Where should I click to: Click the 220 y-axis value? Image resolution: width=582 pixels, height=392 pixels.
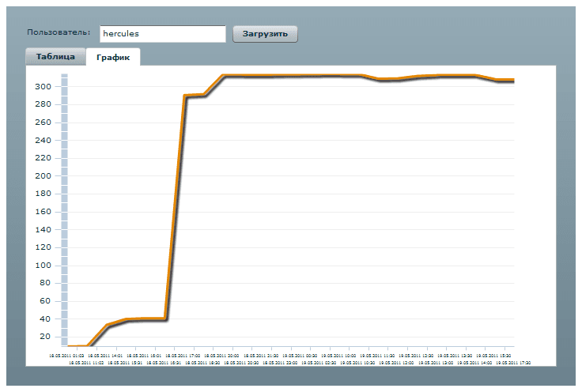[43, 158]
